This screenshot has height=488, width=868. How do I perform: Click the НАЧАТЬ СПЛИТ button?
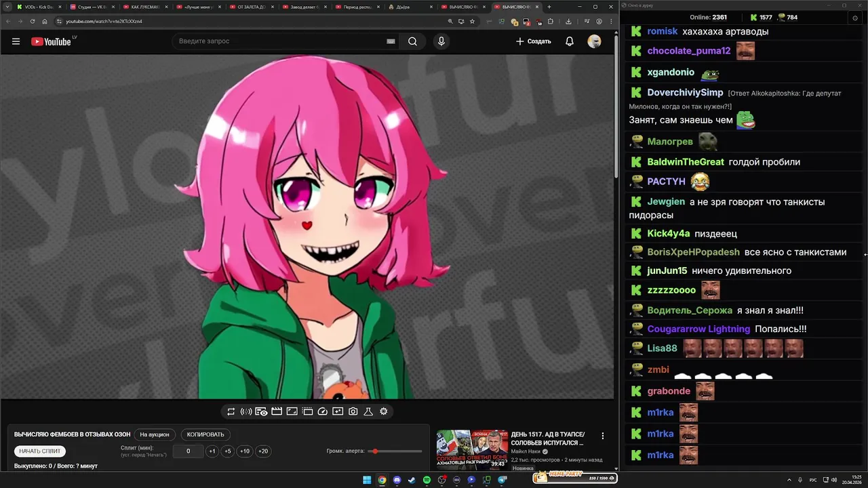tap(40, 451)
